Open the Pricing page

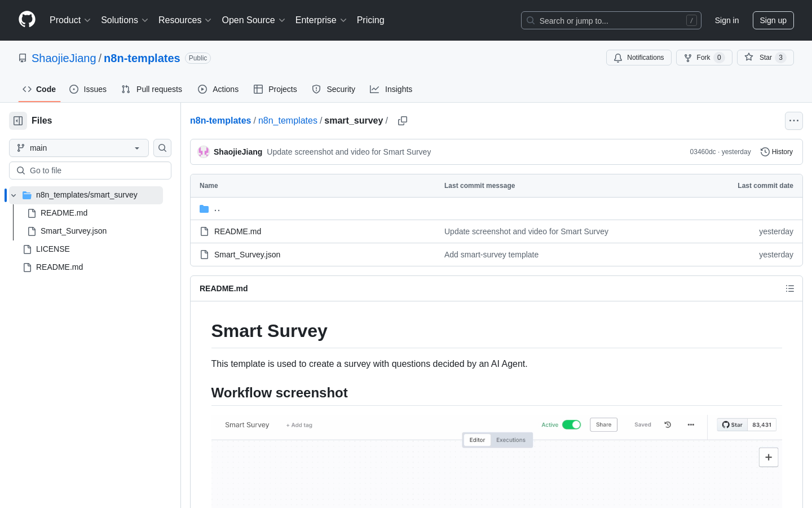[x=370, y=20]
